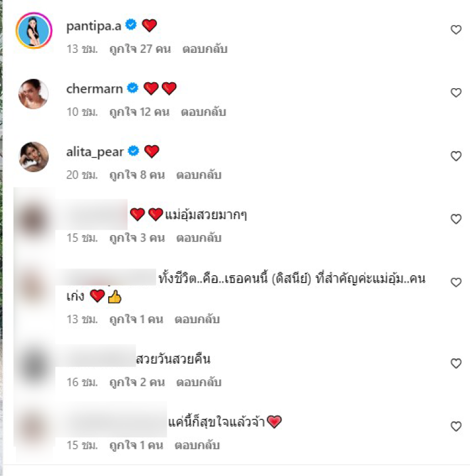This screenshot has width=470, height=476.
Task: Like the สวยวันสวยคืน comment
Action: (x=456, y=363)
